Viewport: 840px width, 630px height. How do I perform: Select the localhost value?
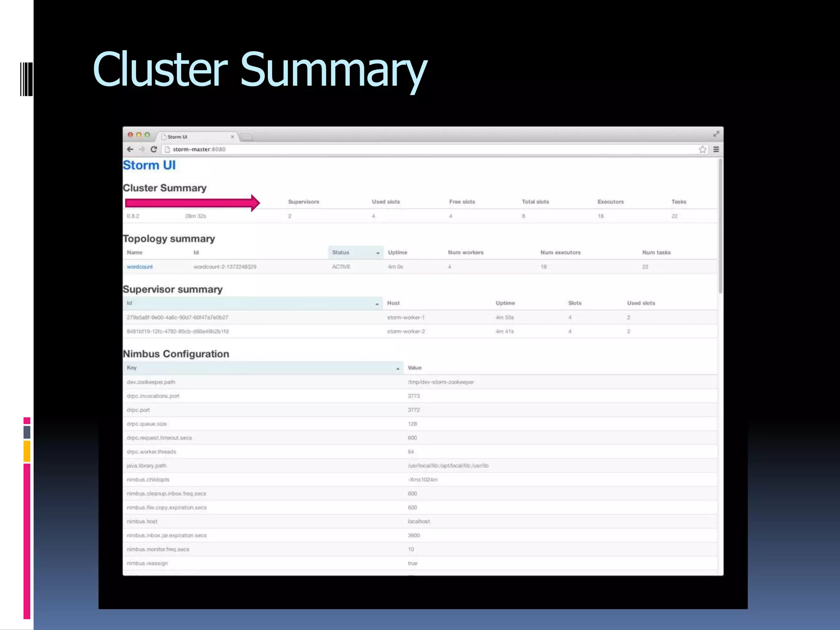419,522
